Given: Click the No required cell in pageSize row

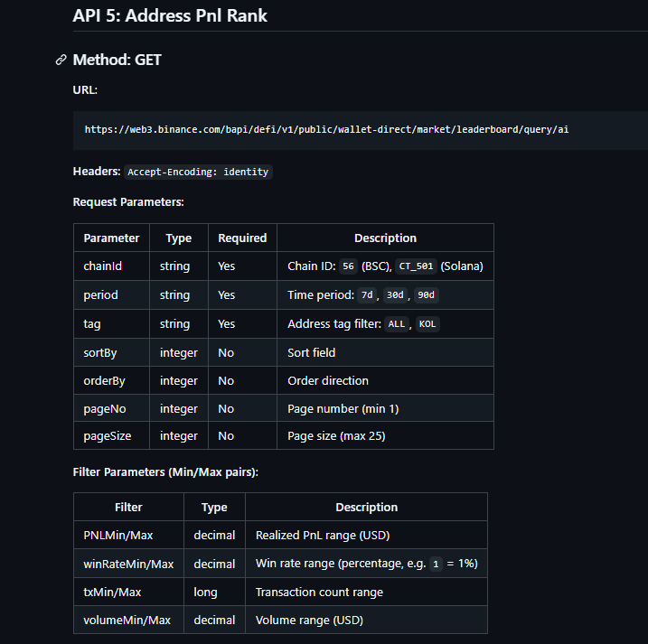Looking at the screenshot, I should point(242,435).
